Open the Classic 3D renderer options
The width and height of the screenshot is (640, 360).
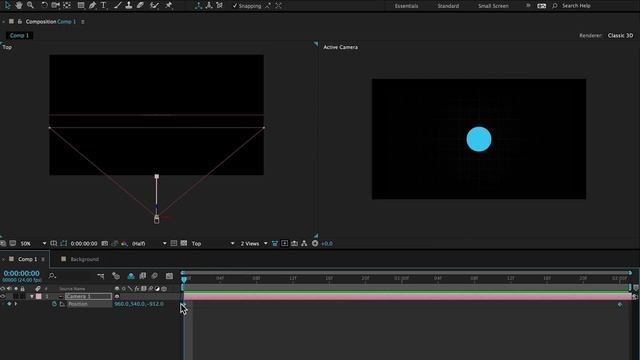tap(620, 36)
